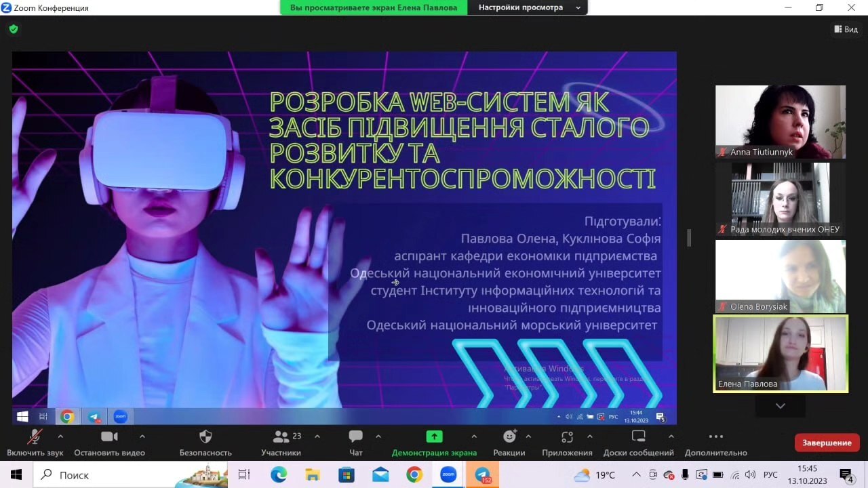868x488 pixels.
Task: Click the green encryption shield icon
Action: click(14, 29)
